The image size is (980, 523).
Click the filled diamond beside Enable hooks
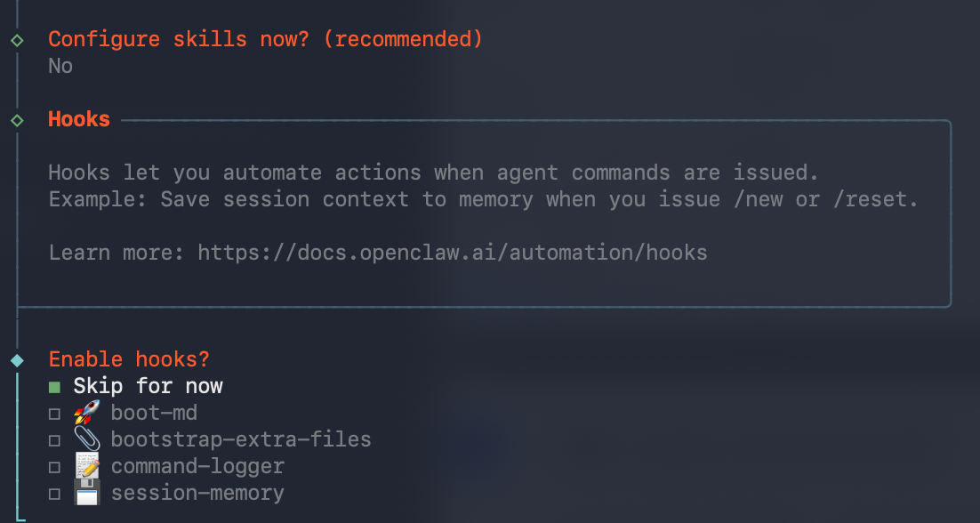(x=17, y=360)
